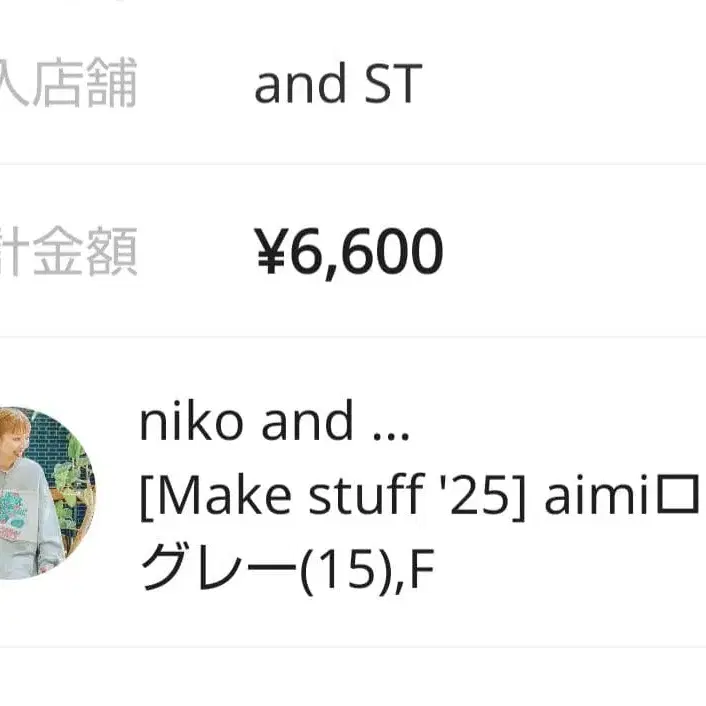The height and width of the screenshot is (706, 706).
Task: Tap the size letter F
Action: 424,571
